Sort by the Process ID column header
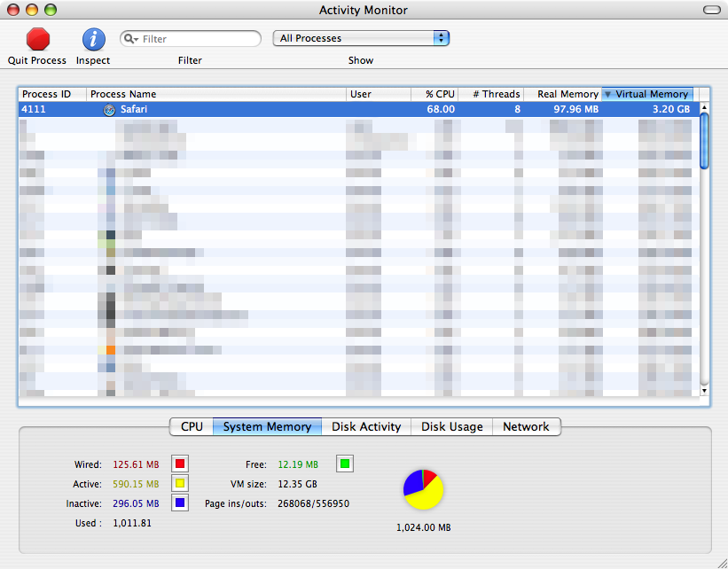 (52, 94)
